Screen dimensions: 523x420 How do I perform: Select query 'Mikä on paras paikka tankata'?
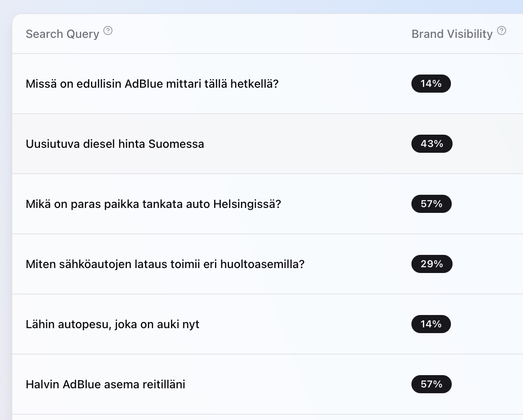tap(153, 204)
